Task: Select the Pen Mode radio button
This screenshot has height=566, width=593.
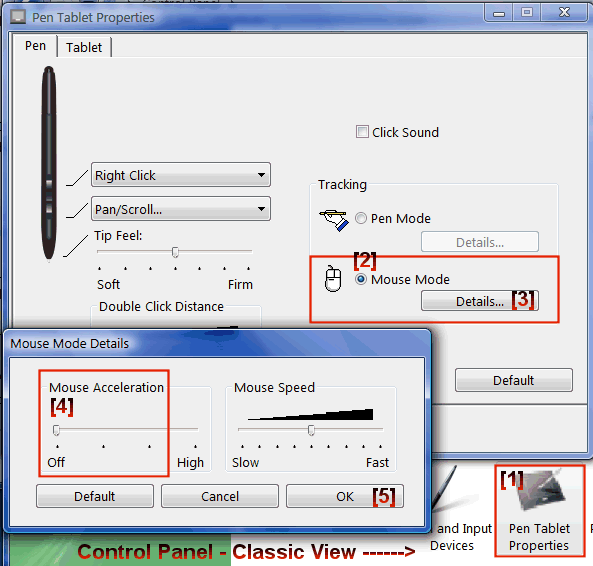Action: pos(361,218)
